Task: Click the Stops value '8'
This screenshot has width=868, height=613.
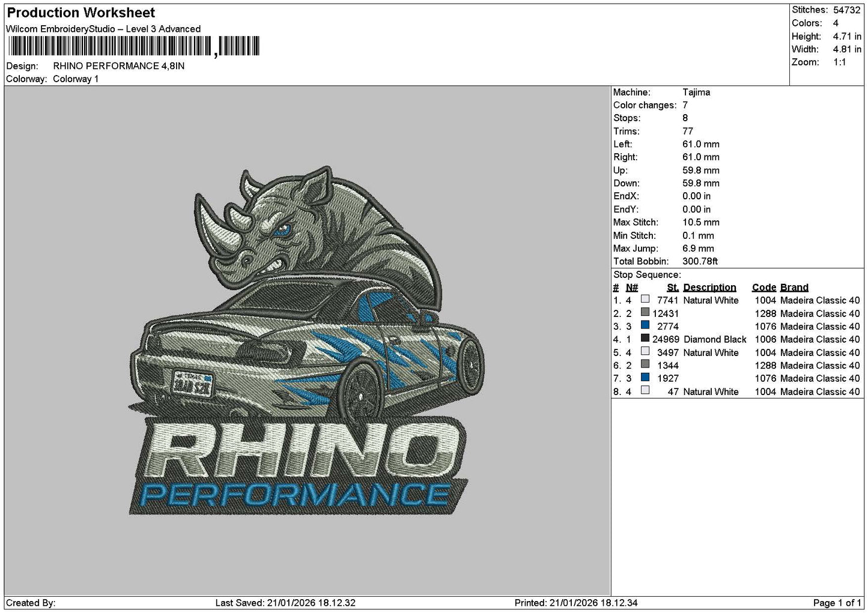Action: coord(685,118)
